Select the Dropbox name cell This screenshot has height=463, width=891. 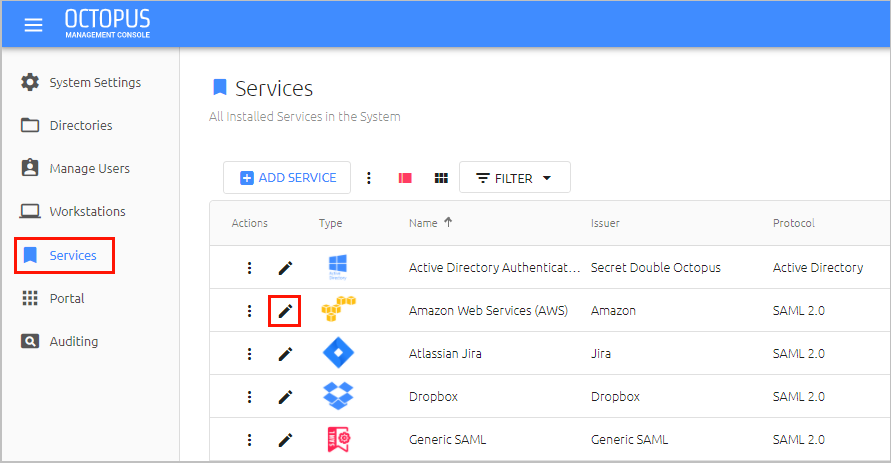pyautogui.click(x=433, y=397)
